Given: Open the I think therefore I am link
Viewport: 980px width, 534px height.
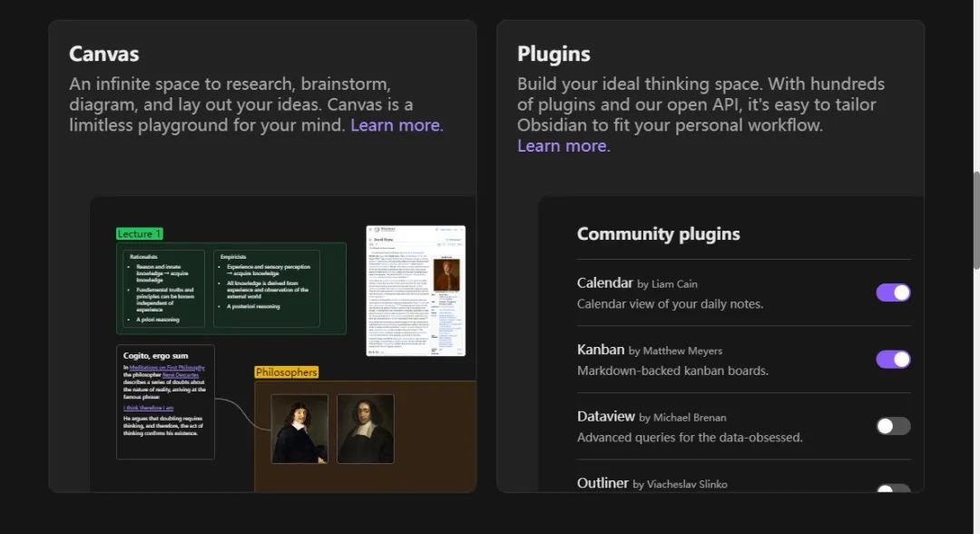Looking at the screenshot, I should [x=148, y=408].
